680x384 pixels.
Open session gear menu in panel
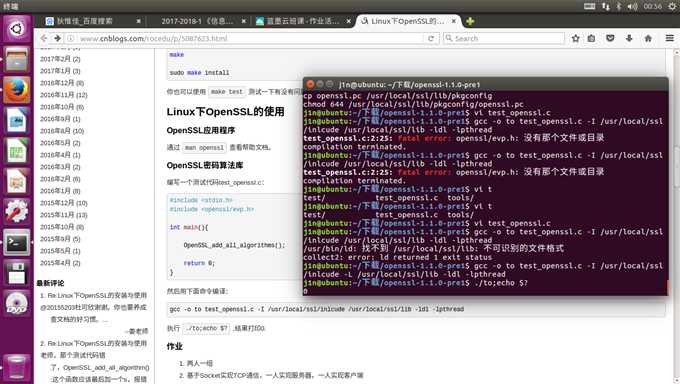pos(672,6)
